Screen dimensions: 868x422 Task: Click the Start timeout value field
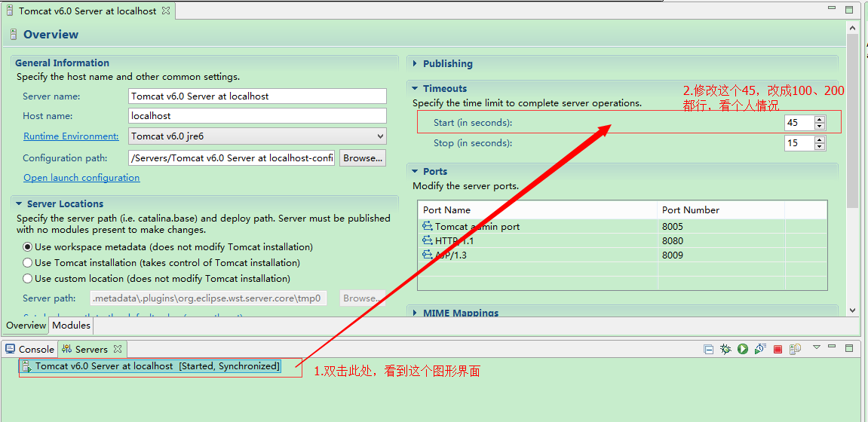799,123
